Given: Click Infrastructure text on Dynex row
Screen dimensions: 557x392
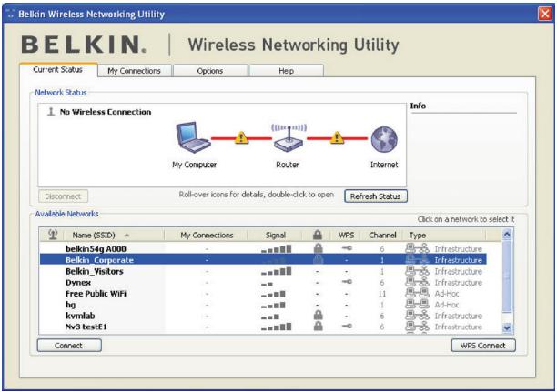Looking at the screenshot, I should coord(458,282).
